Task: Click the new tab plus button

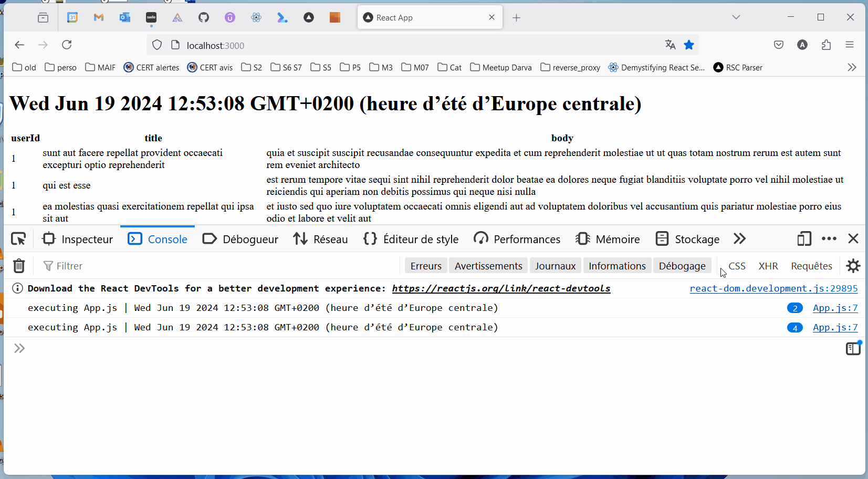Action: pyautogui.click(x=517, y=18)
